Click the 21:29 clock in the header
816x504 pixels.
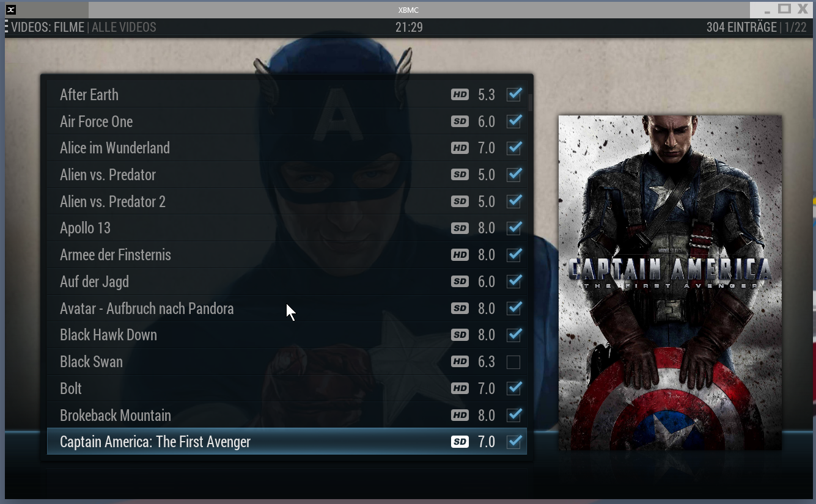pyautogui.click(x=409, y=27)
